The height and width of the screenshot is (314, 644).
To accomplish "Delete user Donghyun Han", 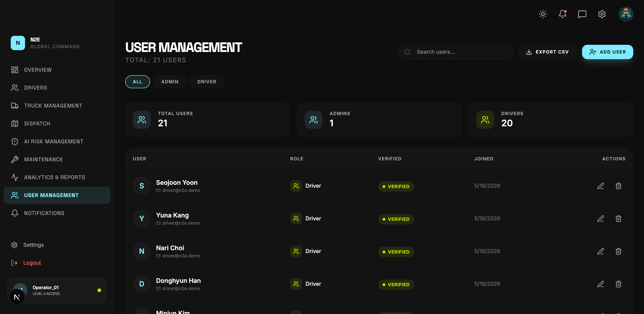I will pos(619,284).
